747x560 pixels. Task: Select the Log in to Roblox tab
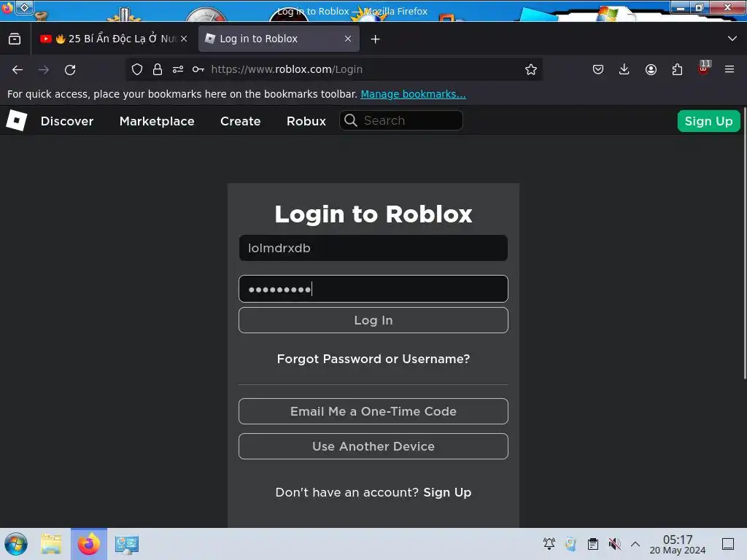click(279, 39)
